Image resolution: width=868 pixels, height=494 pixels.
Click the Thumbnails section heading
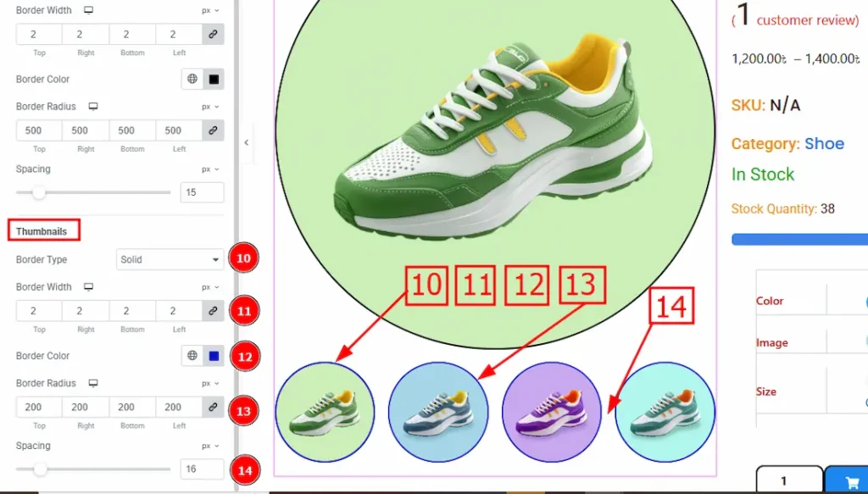42,231
